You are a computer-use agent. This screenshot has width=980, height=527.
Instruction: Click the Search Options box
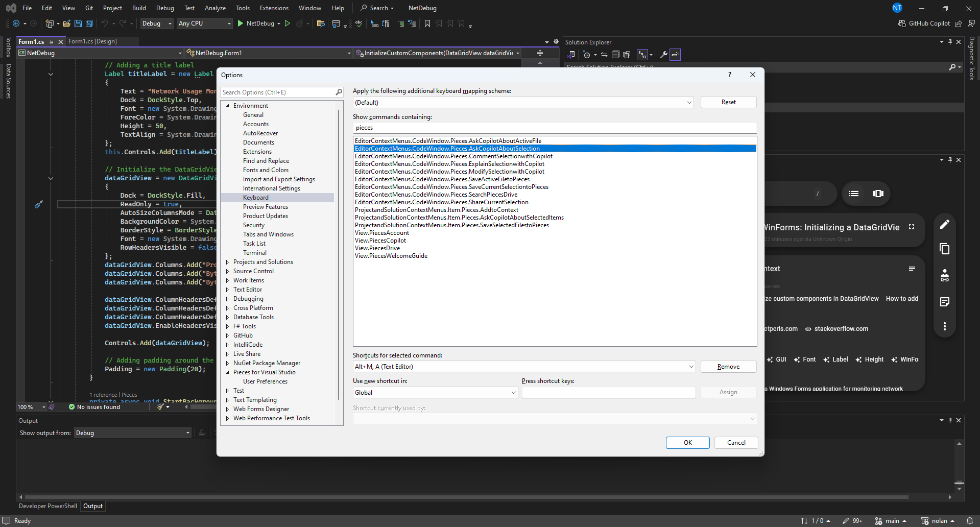[x=278, y=92]
